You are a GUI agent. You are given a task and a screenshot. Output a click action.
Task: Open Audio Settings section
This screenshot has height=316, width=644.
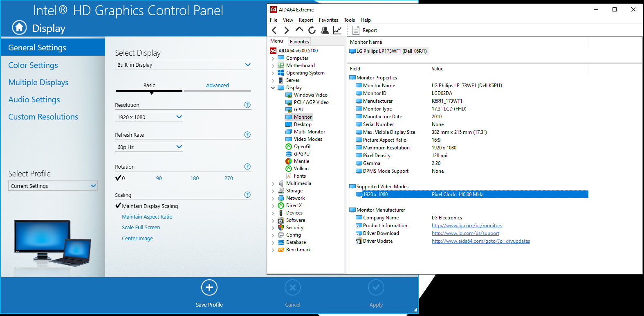(x=34, y=99)
